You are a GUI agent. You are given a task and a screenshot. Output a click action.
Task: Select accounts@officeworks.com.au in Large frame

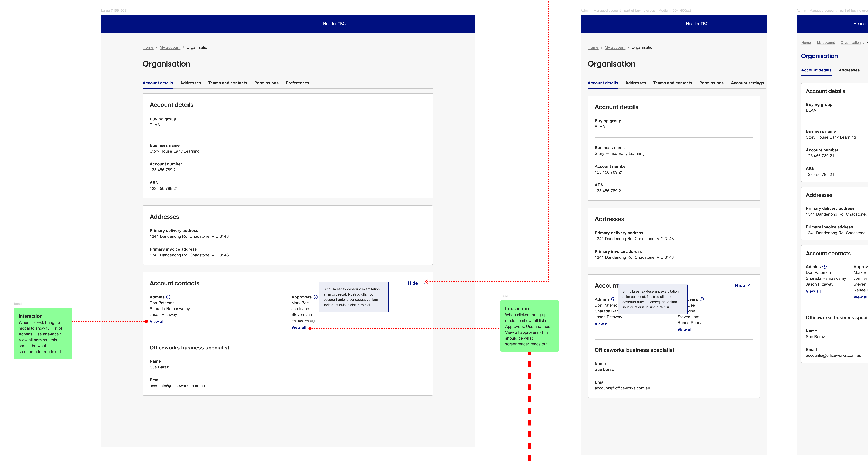(177, 386)
